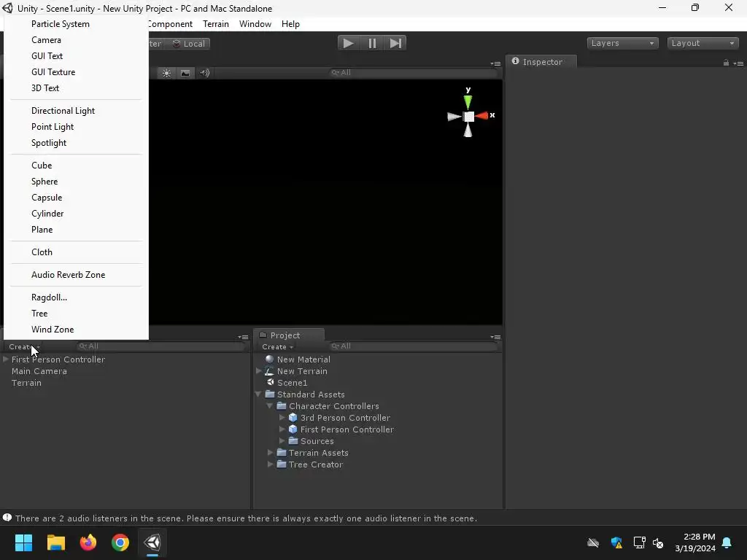Choose Cube from the create menu

[x=42, y=166]
